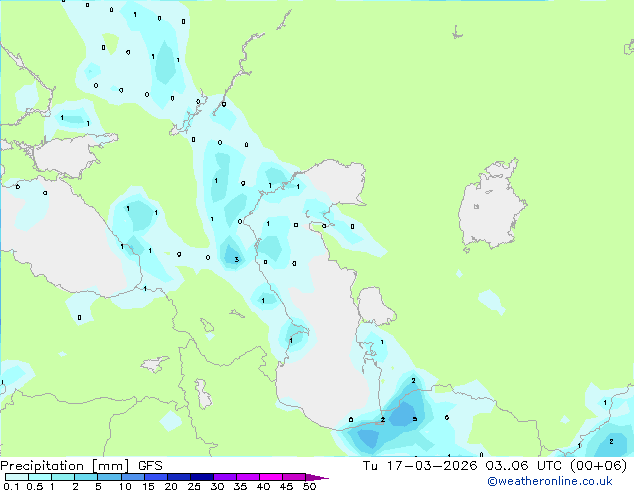Click the UTC (00+06) forecast interval text
The height and width of the screenshot is (490, 634).
(x=582, y=466)
